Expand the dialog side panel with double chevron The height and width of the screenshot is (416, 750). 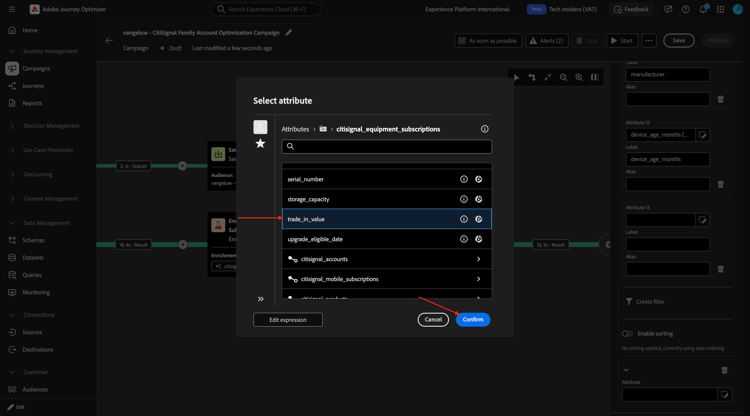pyautogui.click(x=261, y=299)
